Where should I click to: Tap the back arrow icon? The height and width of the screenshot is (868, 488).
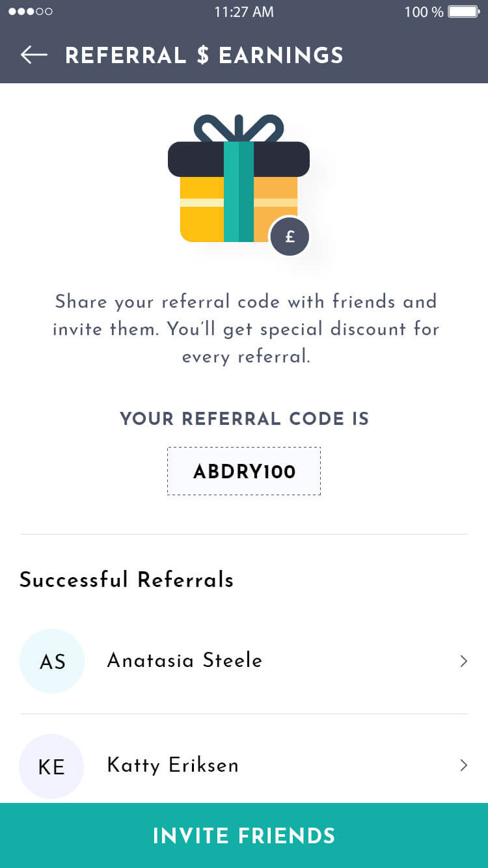pyautogui.click(x=34, y=55)
